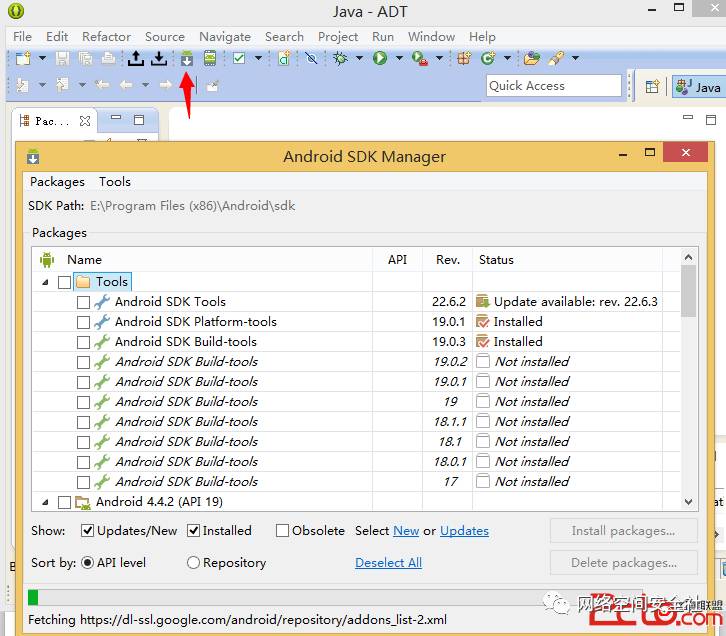Open the Window menu
The image size is (726, 636).
pos(431,37)
